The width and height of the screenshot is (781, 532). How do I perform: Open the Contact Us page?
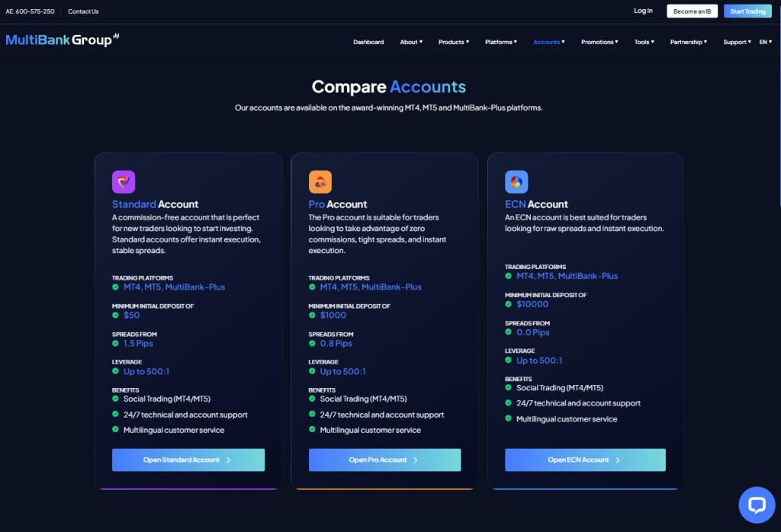click(x=82, y=11)
